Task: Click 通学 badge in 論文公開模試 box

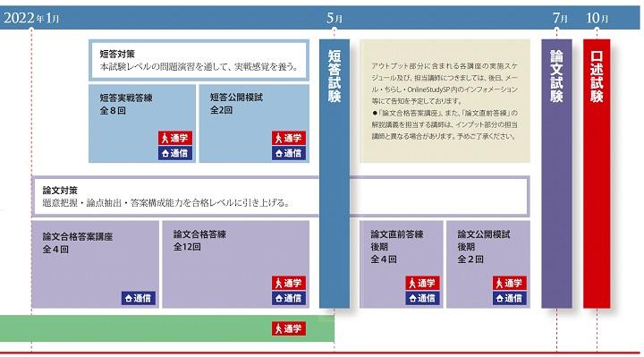Action: [x=510, y=283]
